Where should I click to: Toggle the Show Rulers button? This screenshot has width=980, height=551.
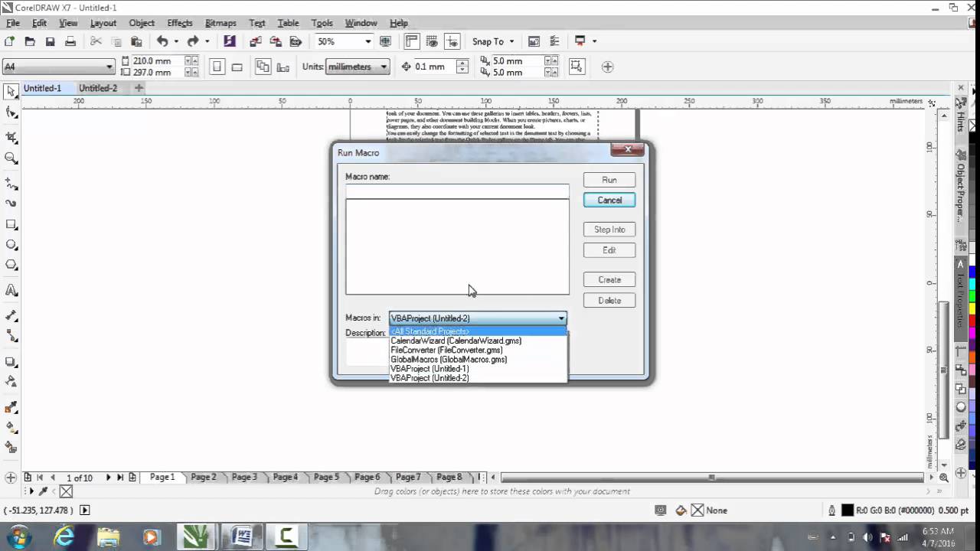(412, 41)
